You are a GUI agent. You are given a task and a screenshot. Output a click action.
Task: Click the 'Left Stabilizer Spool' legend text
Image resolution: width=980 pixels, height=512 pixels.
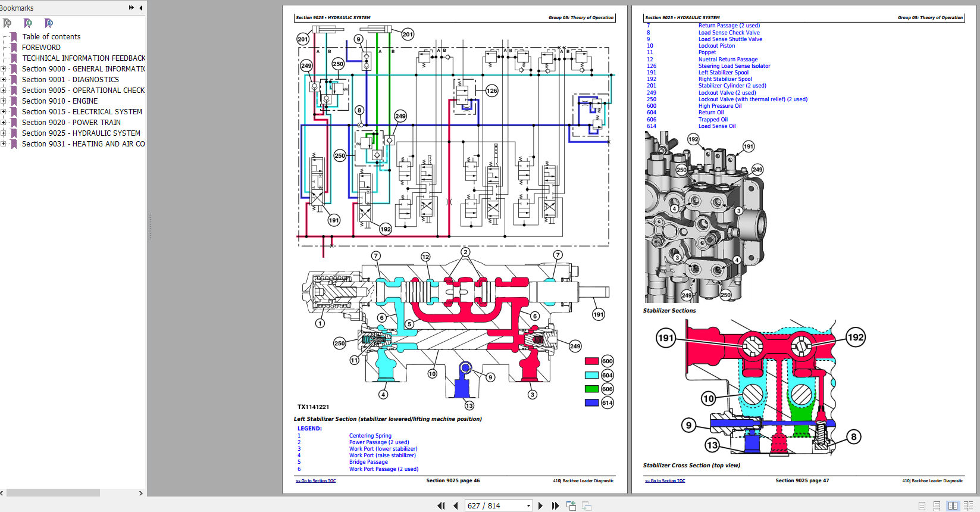[724, 73]
